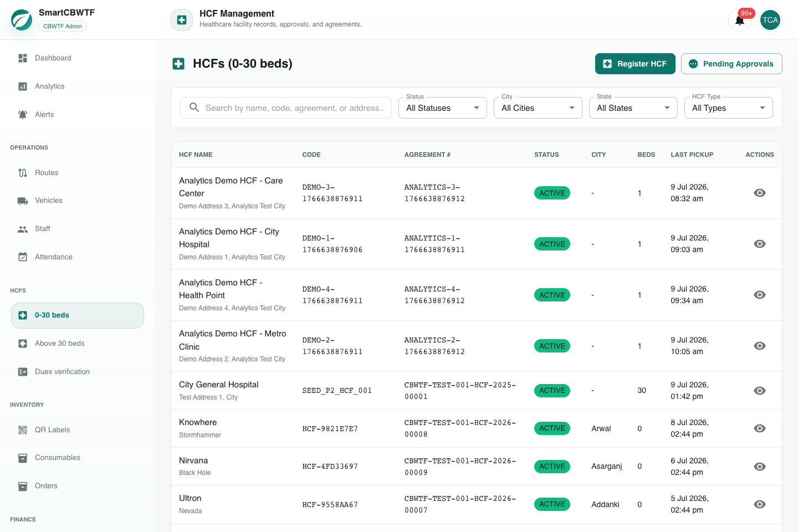Image resolution: width=798 pixels, height=532 pixels.
Task: Click the search magnifier icon
Action: click(194, 108)
